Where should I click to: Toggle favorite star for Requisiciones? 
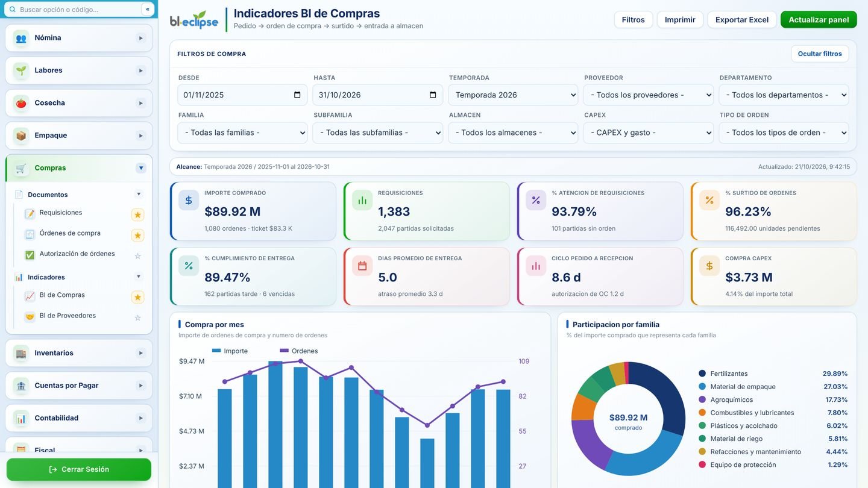137,214
